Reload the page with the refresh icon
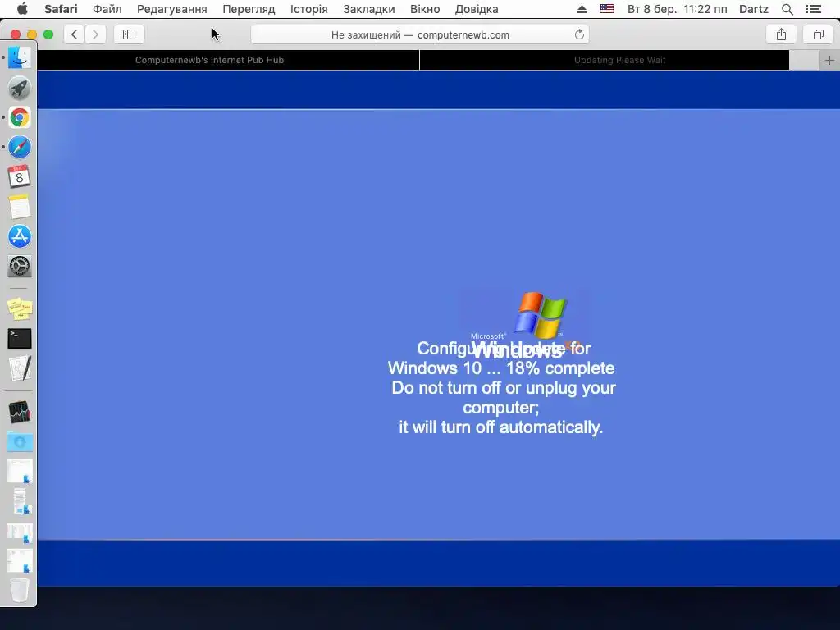The height and width of the screenshot is (630, 840). pyautogui.click(x=579, y=34)
